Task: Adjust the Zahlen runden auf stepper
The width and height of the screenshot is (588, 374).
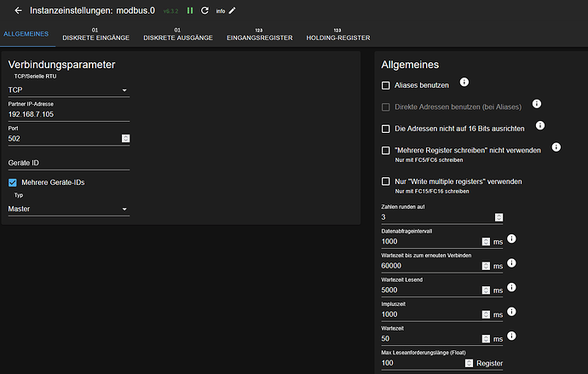Action: point(499,217)
